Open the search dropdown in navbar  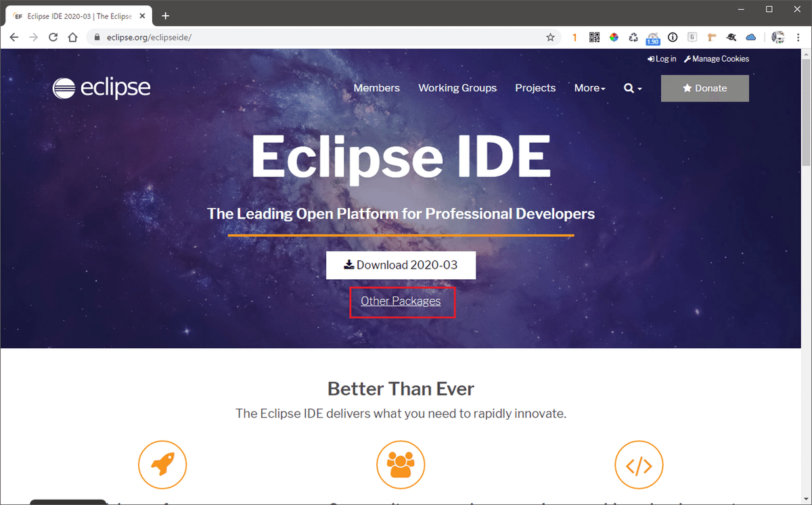click(x=633, y=88)
